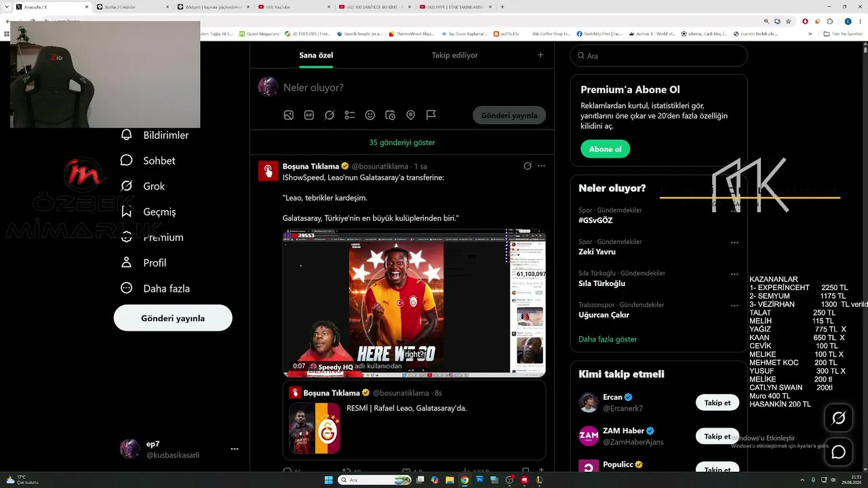
Task: Switch to the Takip ediliyor tab
Action: click(455, 55)
